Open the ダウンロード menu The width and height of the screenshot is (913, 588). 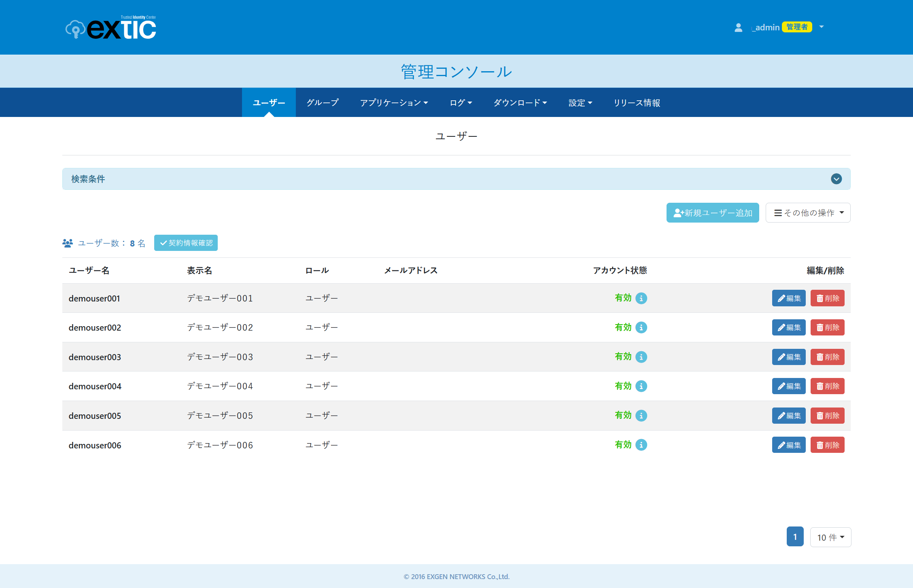[520, 103]
